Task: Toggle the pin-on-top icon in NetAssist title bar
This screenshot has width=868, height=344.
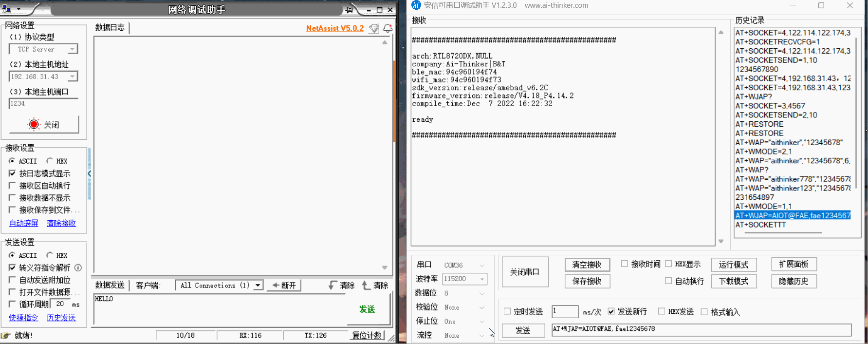Action: click(349, 10)
